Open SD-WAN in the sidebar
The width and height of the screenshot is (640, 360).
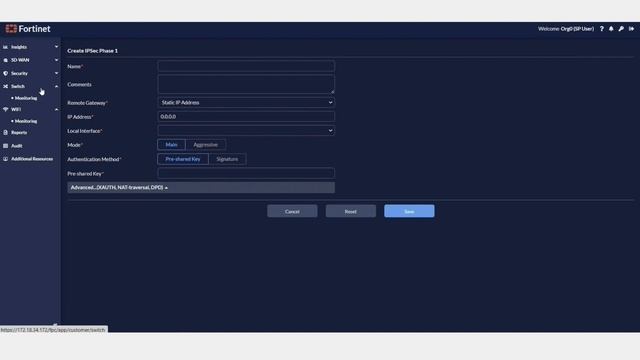coord(20,60)
